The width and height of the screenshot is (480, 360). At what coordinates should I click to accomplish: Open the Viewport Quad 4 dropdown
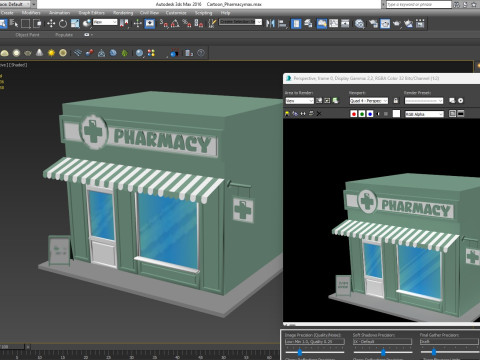pyautogui.click(x=369, y=101)
